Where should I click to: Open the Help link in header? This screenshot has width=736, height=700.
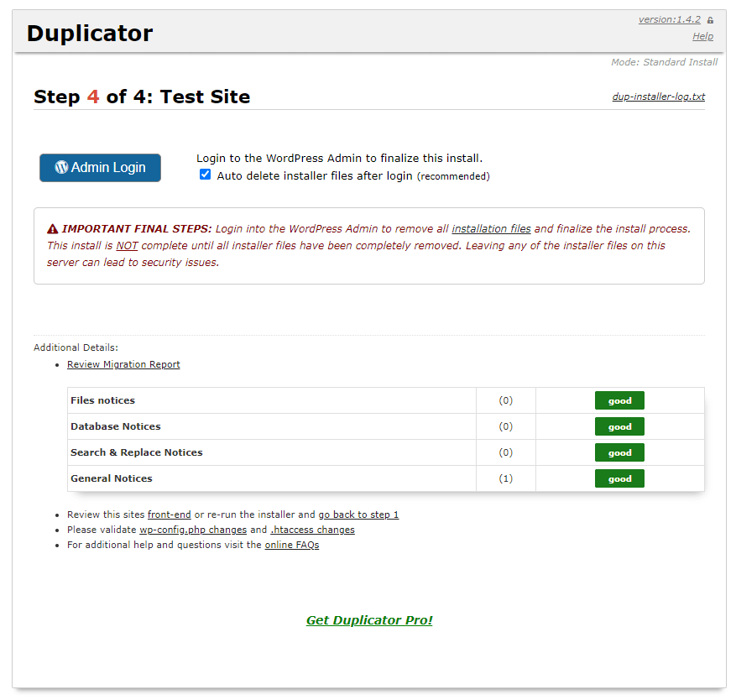click(x=702, y=36)
